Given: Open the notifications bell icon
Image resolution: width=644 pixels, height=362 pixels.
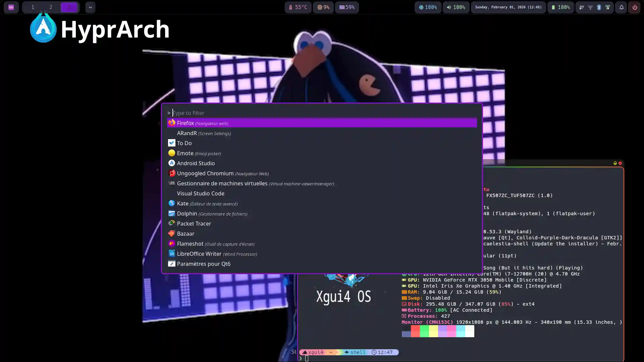Looking at the screenshot, I should (x=621, y=7).
